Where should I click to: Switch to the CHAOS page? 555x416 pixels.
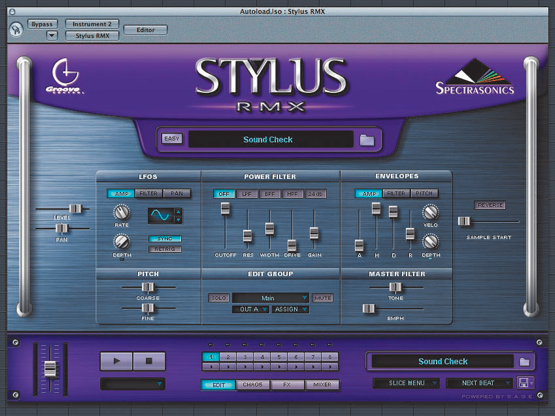252,384
